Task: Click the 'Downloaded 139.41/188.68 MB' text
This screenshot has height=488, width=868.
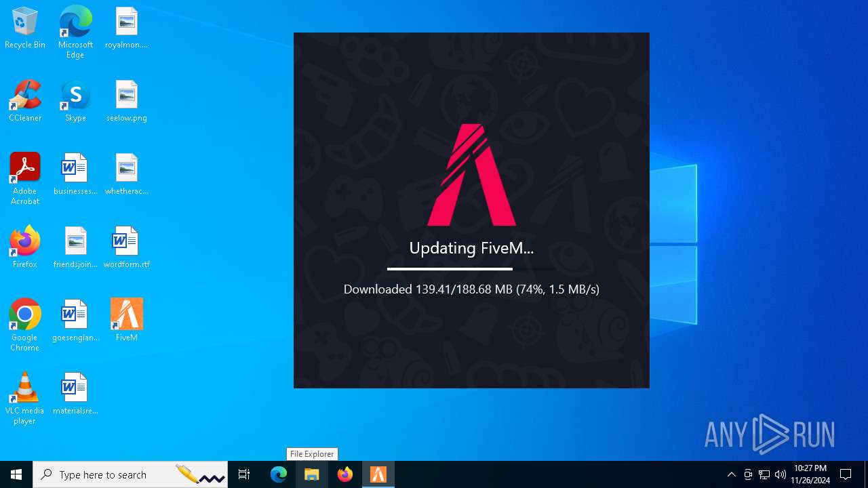Action: 428,289
